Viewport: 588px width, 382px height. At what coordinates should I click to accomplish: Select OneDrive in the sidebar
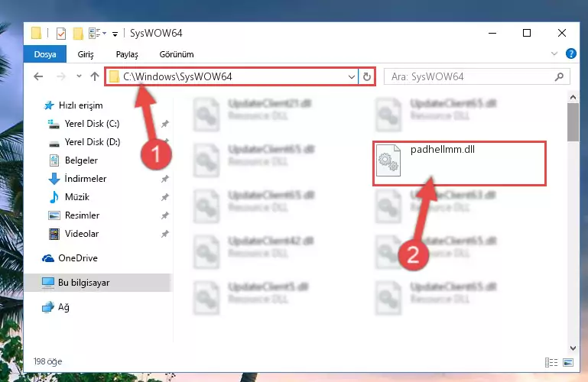pyautogui.click(x=70, y=258)
